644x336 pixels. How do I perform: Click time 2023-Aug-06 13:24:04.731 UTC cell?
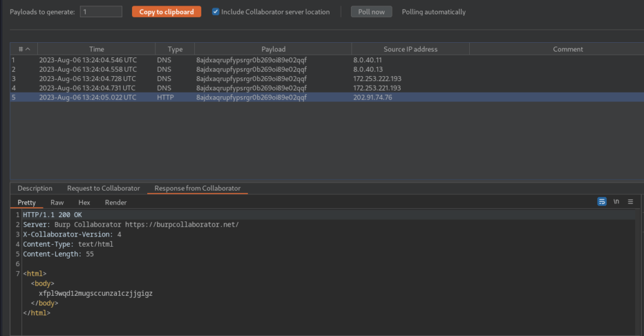[x=87, y=88]
